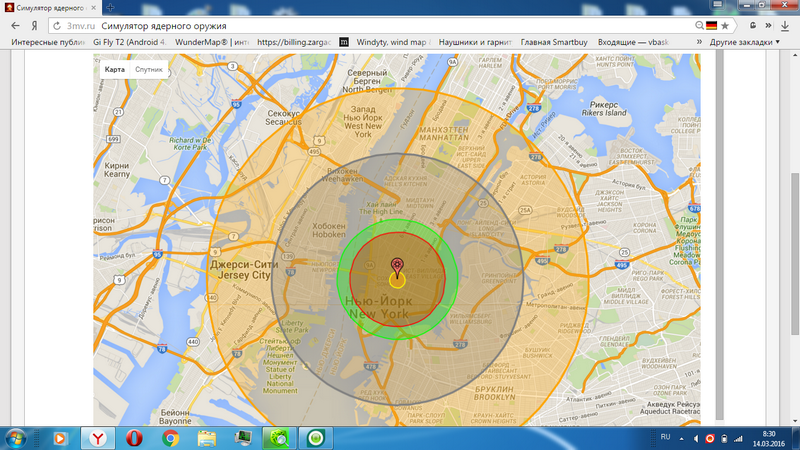Open File Explorer folder in taskbar
This screenshot has height=450, width=800.
tap(207, 438)
